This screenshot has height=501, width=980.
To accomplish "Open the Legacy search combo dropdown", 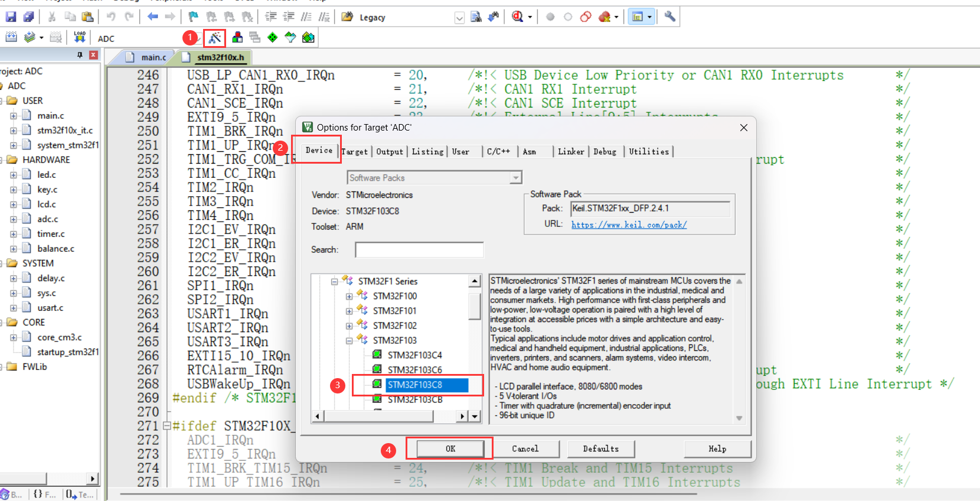I will pos(459,18).
